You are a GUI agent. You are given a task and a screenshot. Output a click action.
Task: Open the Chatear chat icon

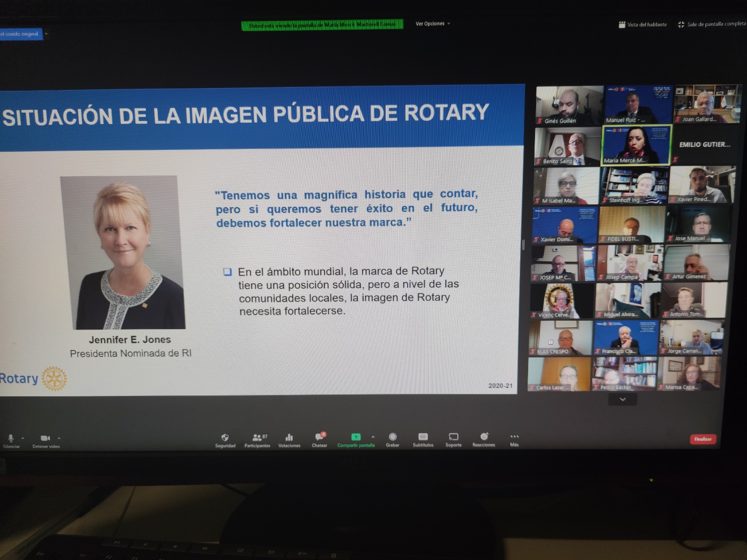pos(320,437)
